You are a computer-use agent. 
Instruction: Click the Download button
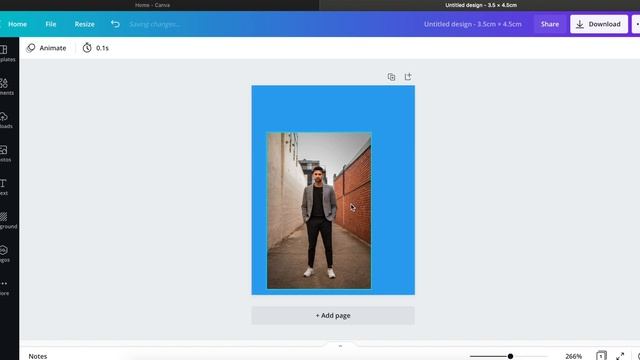pos(599,24)
